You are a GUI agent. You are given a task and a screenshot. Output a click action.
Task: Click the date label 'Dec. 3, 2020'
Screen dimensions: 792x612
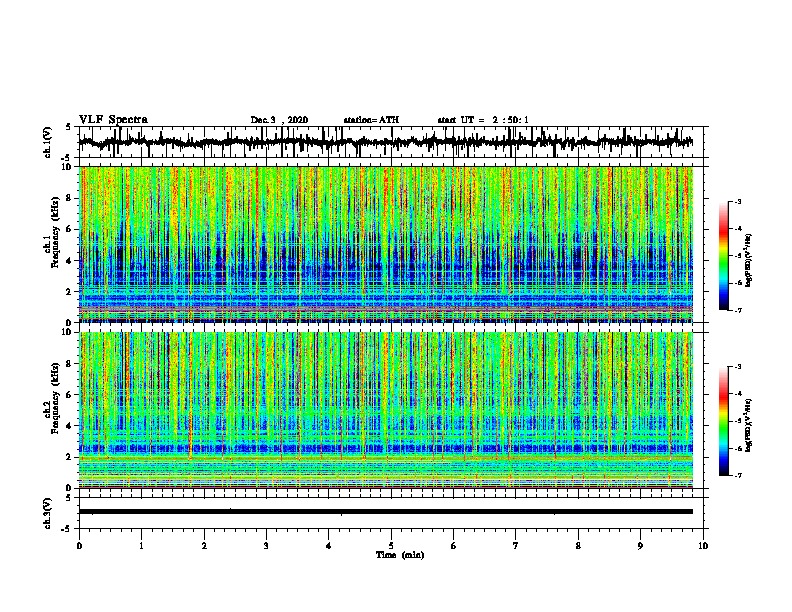point(279,120)
